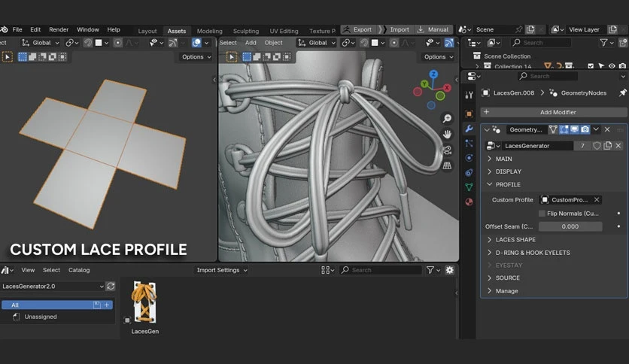Clear the Custom Profile object field
This screenshot has height=364, width=629.
click(597, 199)
